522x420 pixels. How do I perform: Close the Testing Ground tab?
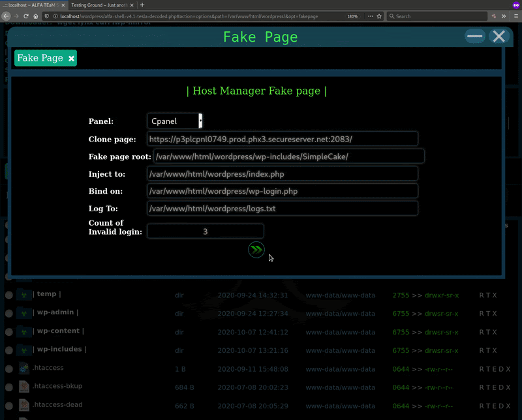[x=132, y=5]
